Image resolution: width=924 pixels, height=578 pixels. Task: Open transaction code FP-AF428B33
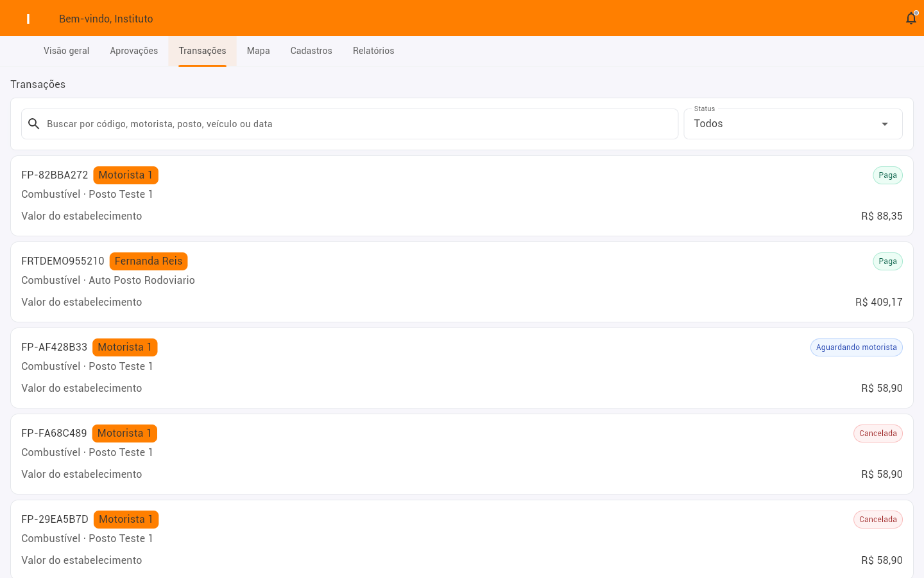click(54, 347)
